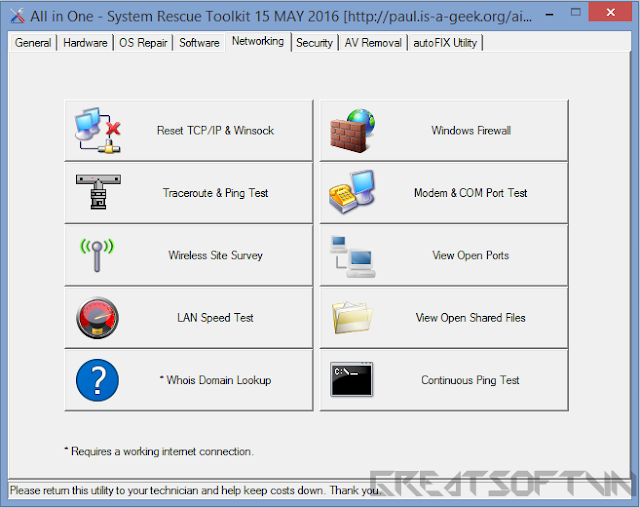Click the wireless antenna Site Survey icon
The image size is (640, 508).
[x=97, y=255]
